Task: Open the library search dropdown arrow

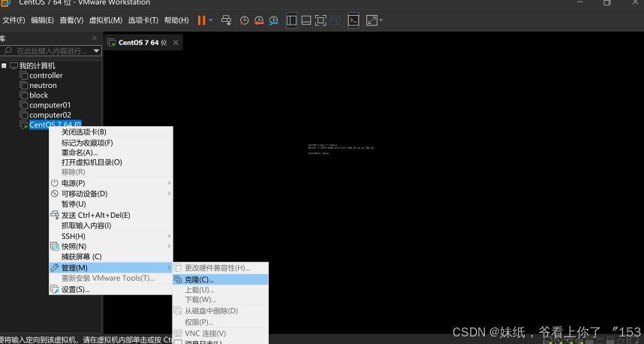Action: 97,51
